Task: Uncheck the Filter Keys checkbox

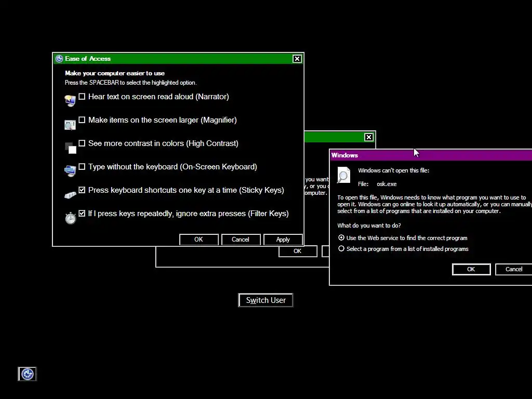Action: 82,214
